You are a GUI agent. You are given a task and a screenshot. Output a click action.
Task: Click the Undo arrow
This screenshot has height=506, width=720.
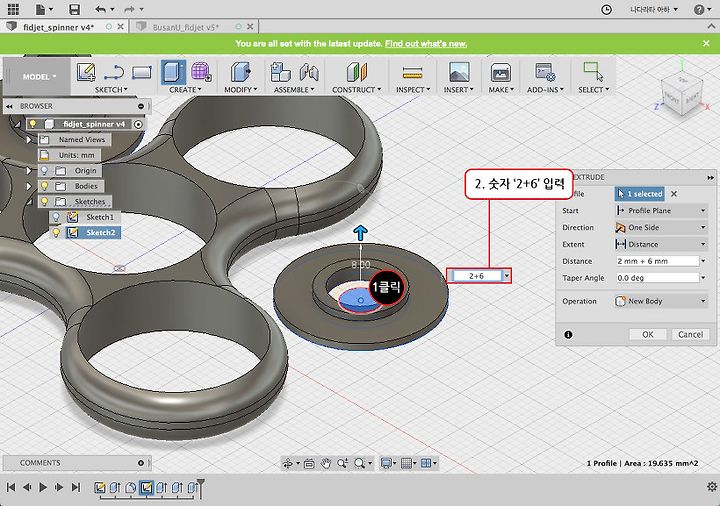(x=101, y=9)
